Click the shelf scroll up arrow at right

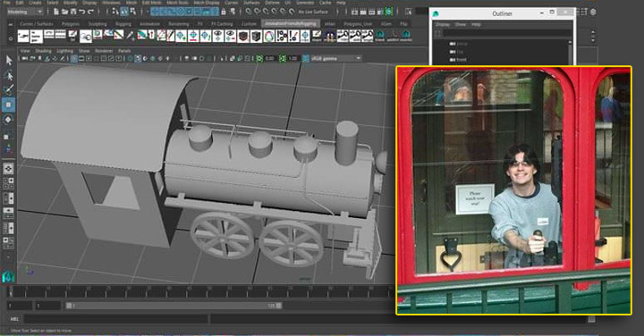click(593, 31)
